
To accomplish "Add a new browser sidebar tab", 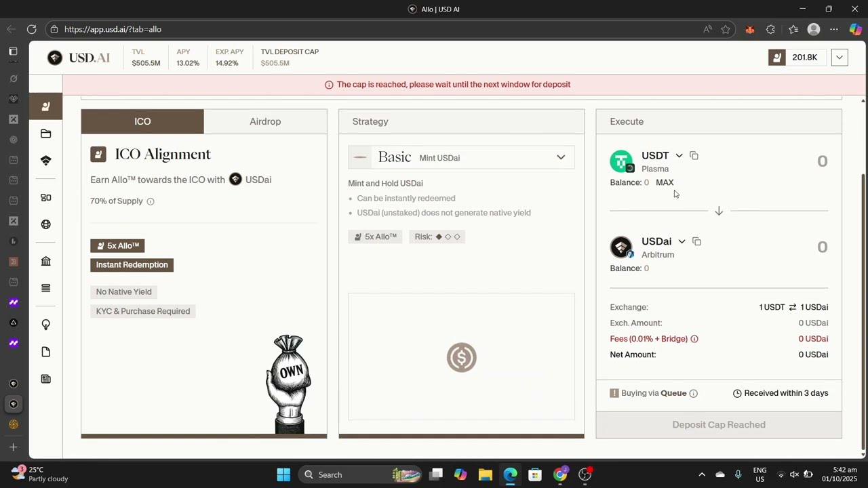I will pyautogui.click(x=13, y=447).
